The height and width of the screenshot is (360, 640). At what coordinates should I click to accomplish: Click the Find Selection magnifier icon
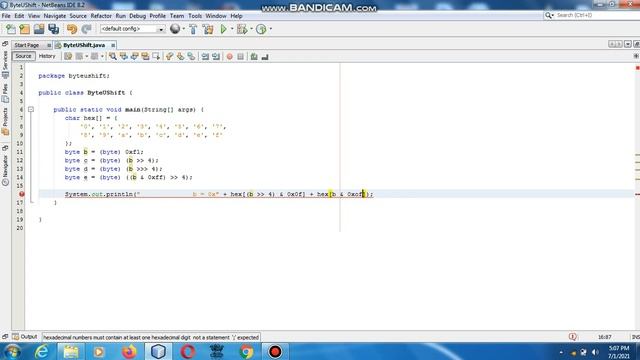[113, 57]
